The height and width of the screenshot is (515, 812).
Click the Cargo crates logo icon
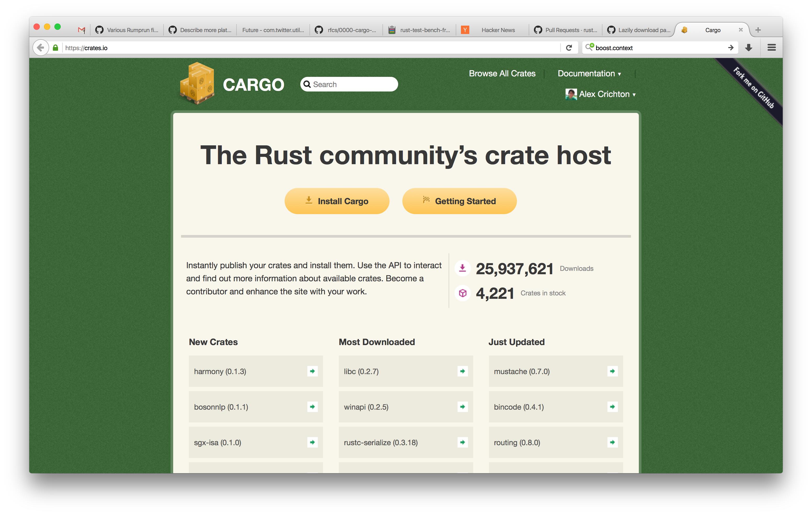(x=197, y=83)
